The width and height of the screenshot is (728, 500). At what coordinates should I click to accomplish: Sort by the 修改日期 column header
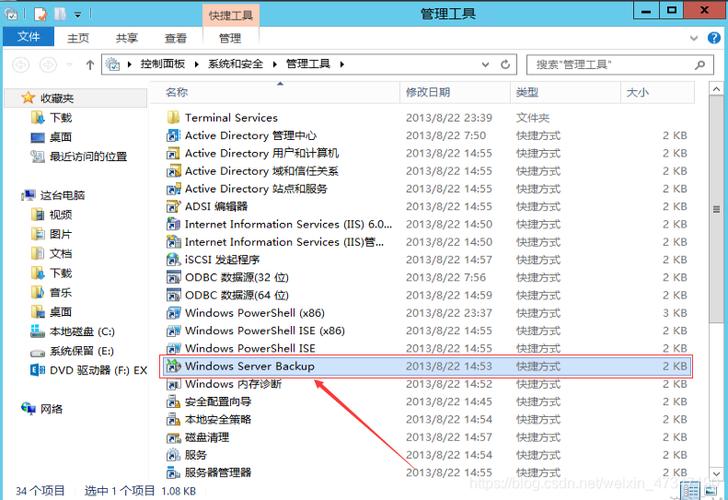point(454,92)
